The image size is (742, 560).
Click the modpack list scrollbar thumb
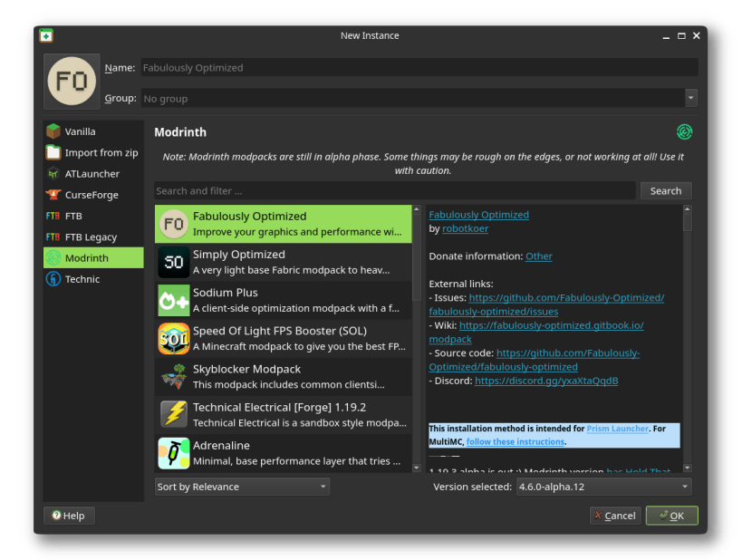[x=417, y=257]
